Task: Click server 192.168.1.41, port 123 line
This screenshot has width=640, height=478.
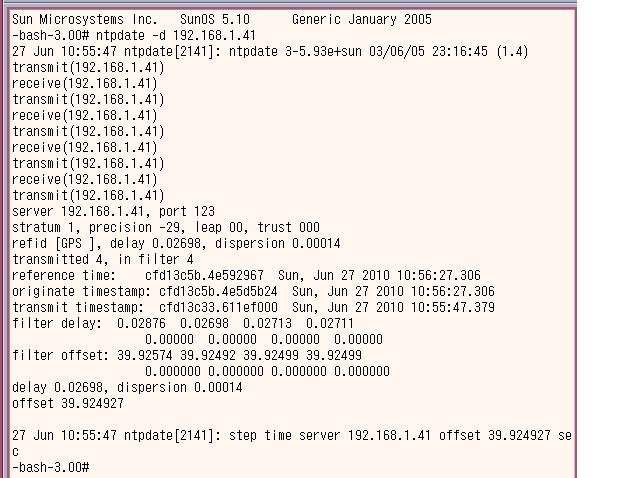Action: (x=113, y=211)
